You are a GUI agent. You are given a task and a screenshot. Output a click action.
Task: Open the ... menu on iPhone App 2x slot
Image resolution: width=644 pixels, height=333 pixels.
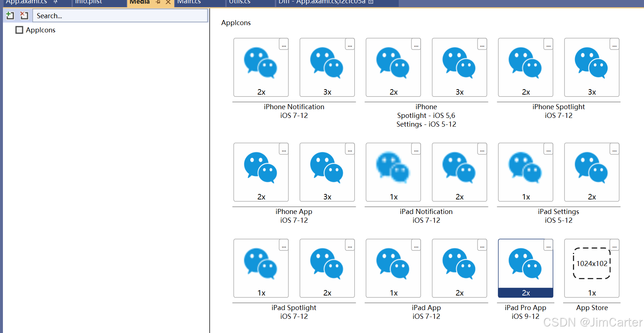(284, 149)
